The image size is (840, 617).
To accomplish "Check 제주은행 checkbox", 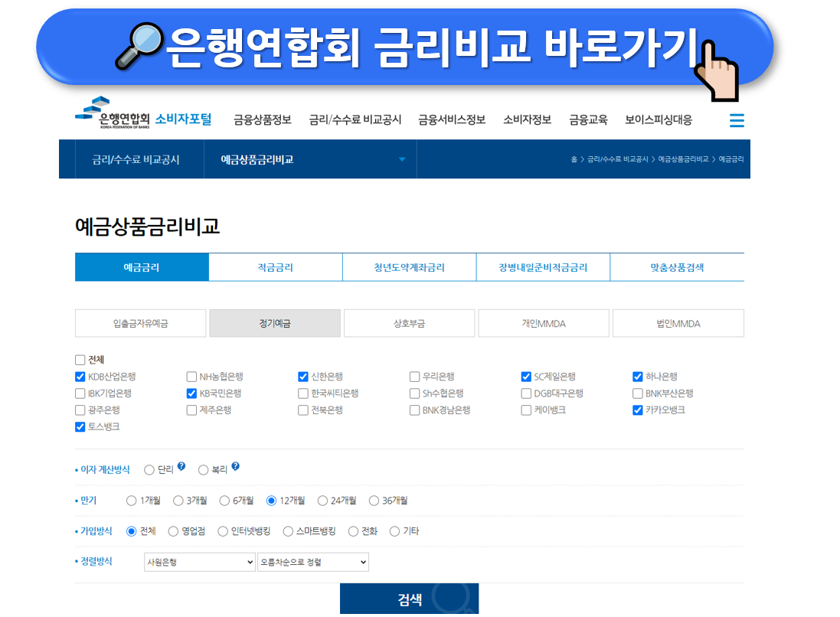I will 191,410.
